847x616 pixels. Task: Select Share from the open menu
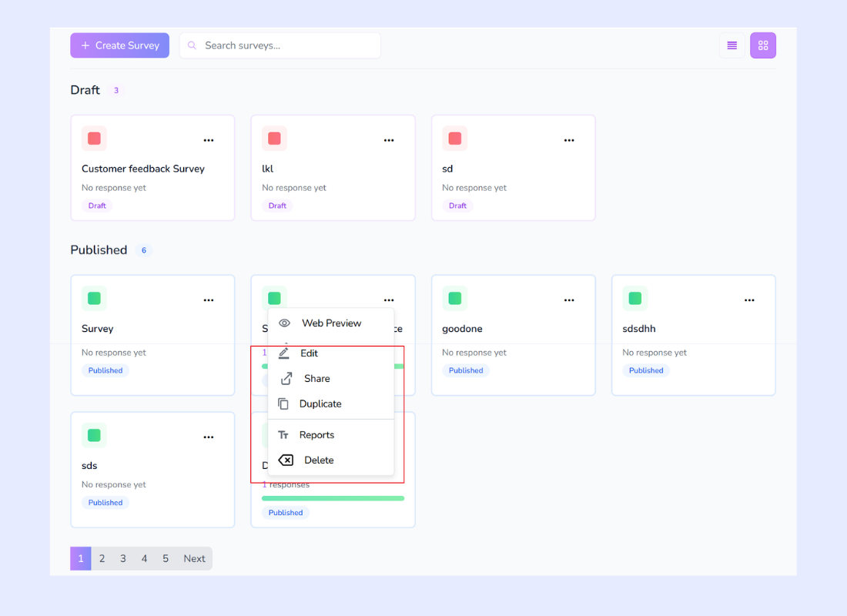click(315, 378)
